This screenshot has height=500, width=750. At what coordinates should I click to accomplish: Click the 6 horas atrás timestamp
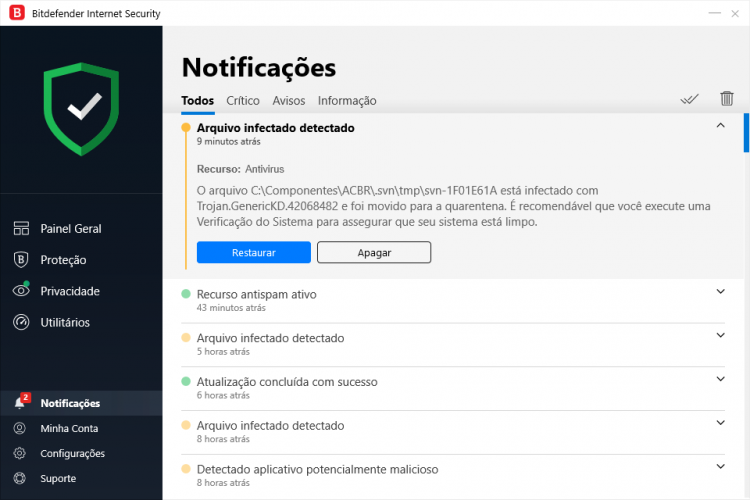point(223,395)
